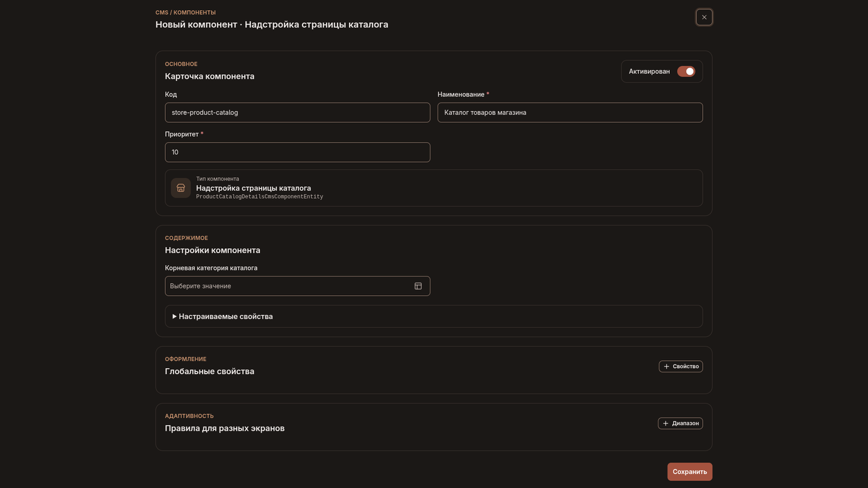
Task: Click the Код input field
Action: point(297,113)
